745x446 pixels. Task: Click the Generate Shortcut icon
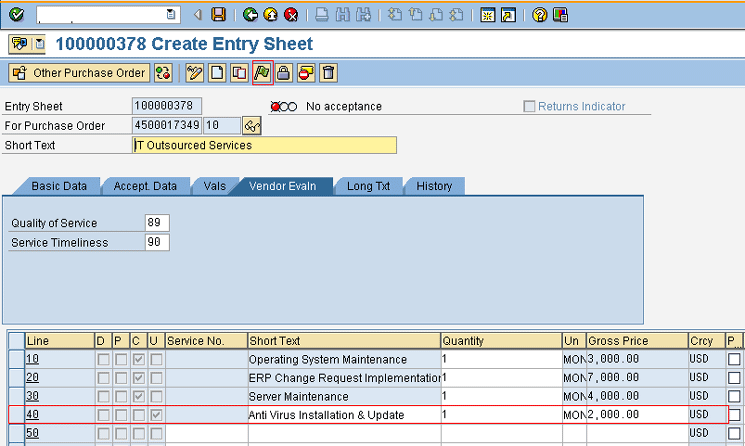(508, 15)
